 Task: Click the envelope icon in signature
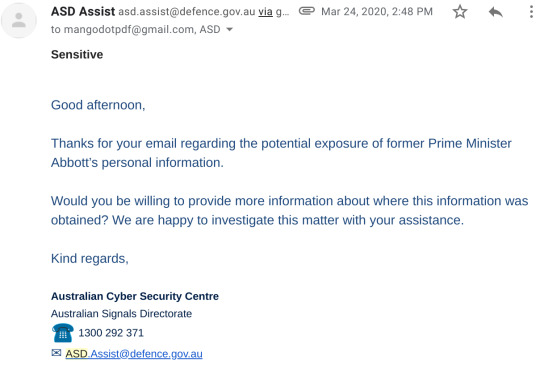tap(56, 353)
